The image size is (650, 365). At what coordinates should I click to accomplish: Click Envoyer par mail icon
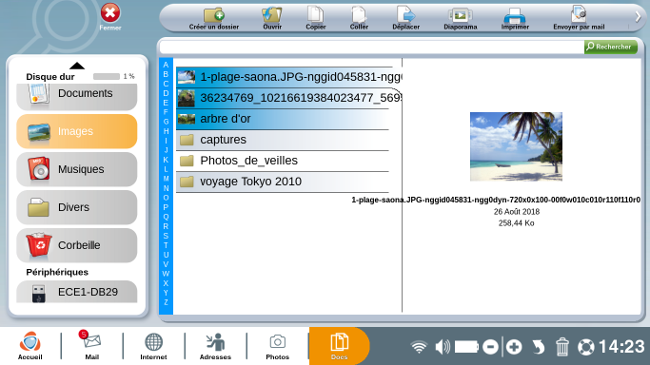click(x=579, y=15)
